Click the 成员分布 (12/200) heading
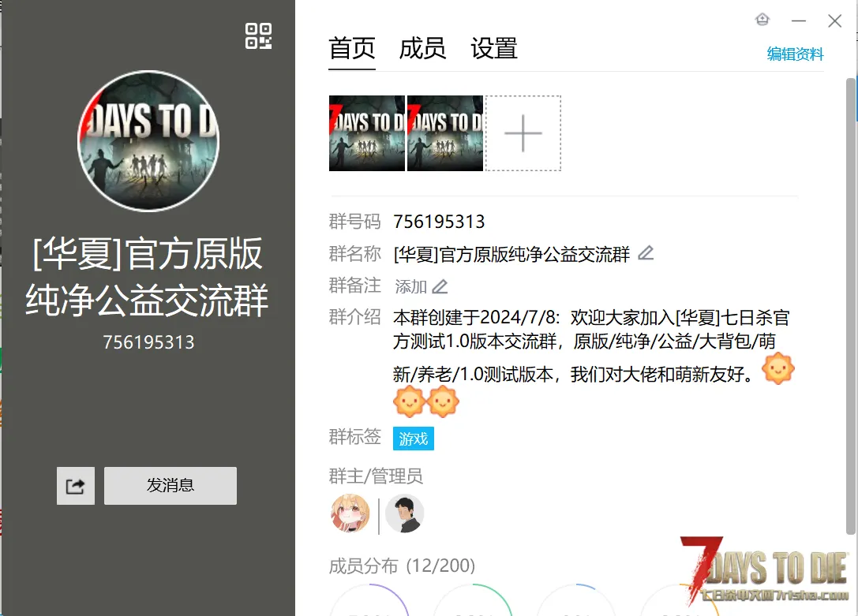 (402, 566)
